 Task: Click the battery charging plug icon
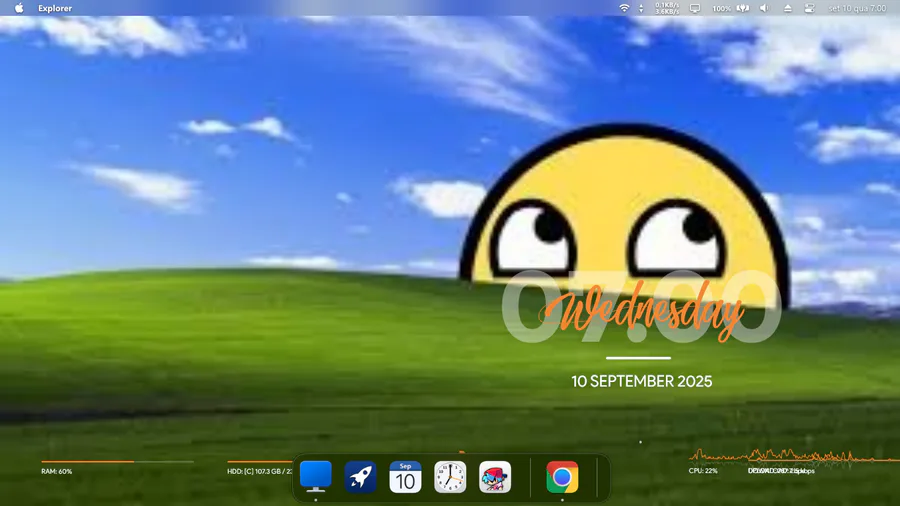(x=743, y=8)
